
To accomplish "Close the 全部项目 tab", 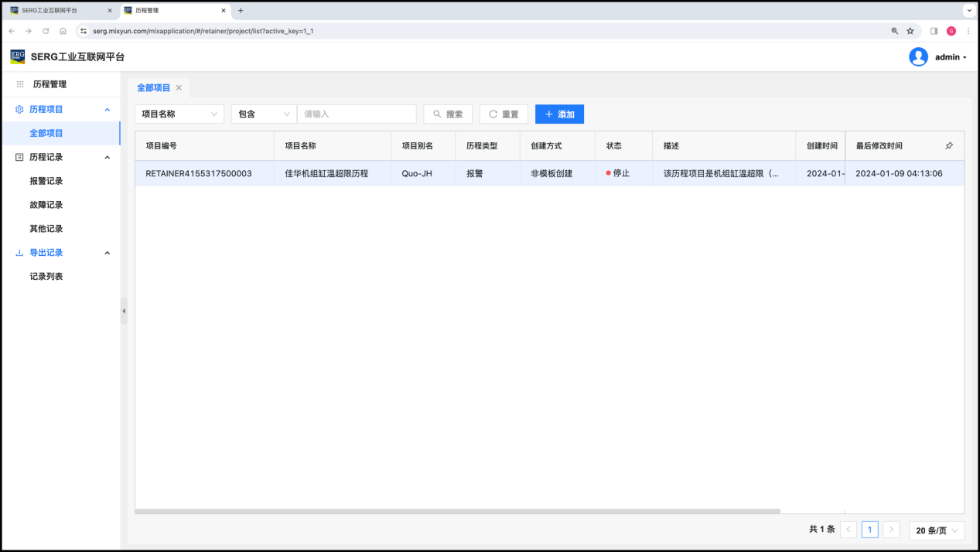I will point(179,88).
